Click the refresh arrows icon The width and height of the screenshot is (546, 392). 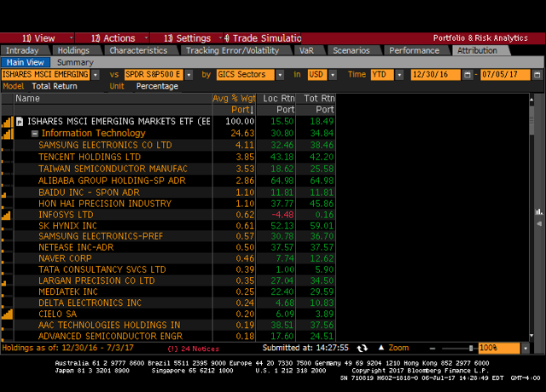[362, 349]
